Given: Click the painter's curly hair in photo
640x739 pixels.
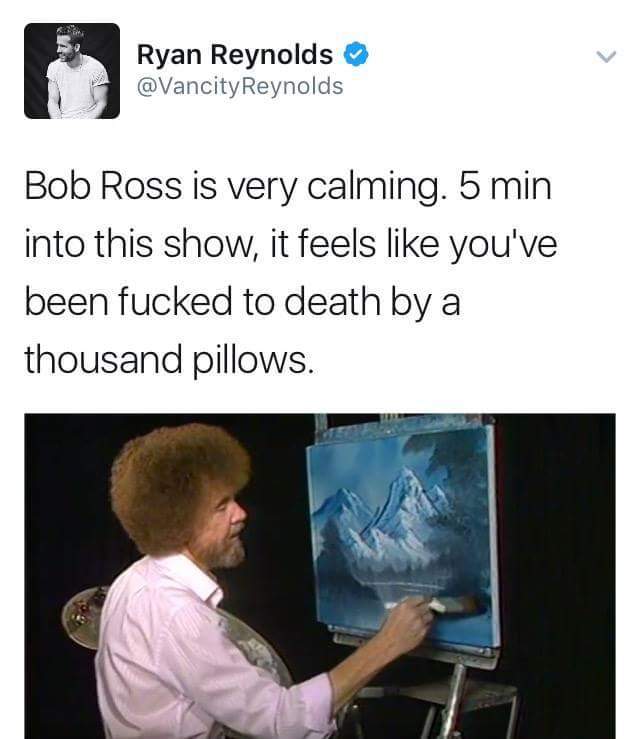Looking at the screenshot, I should [x=179, y=485].
